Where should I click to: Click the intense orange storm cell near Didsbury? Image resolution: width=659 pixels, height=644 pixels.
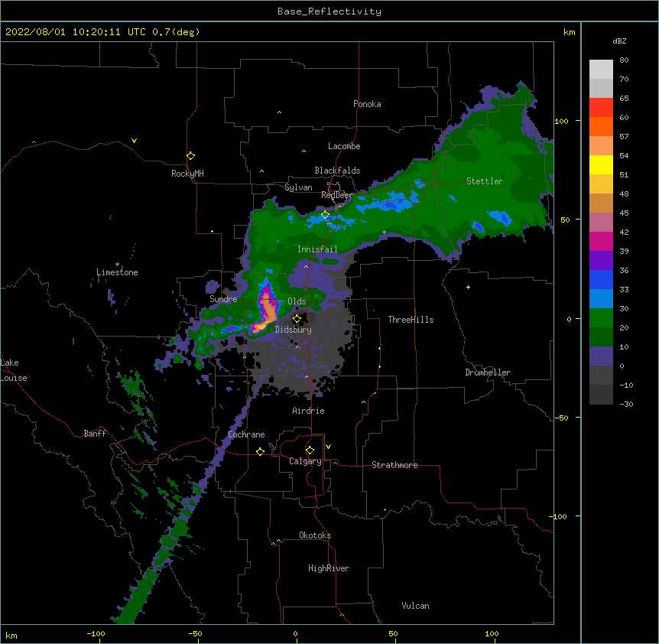[x=268, y=311]
